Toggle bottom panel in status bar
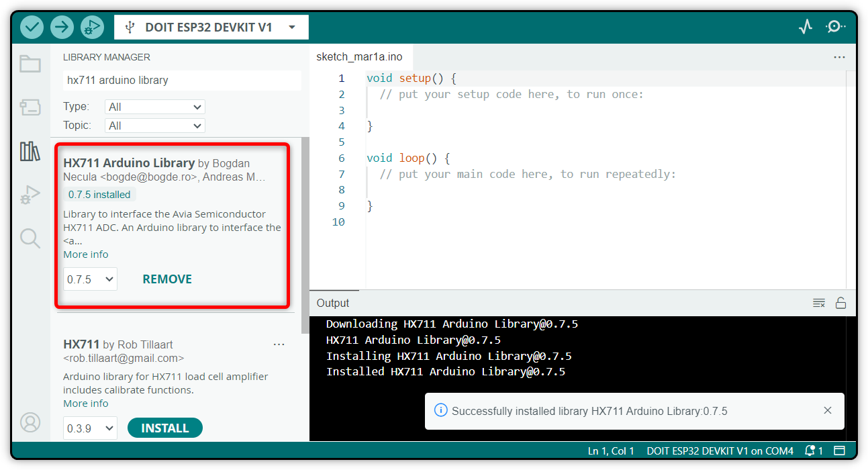Screen dimensions: 868x470 (840, 451)
